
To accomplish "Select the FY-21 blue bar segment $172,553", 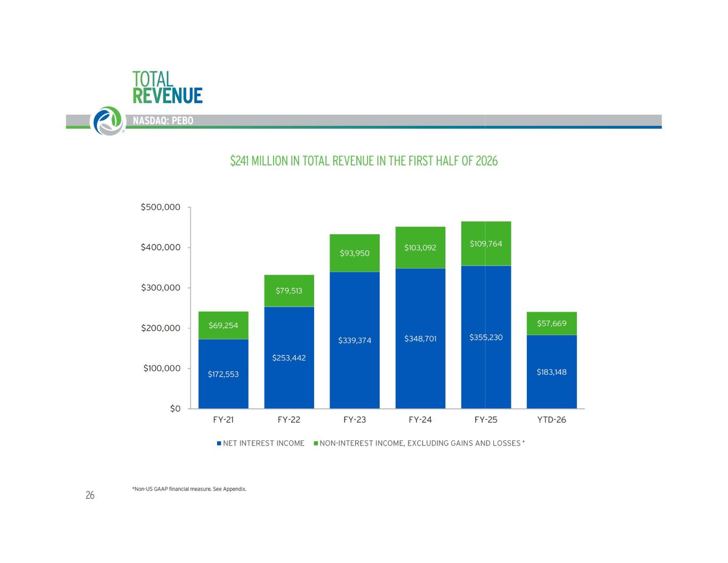I will 223,374.
